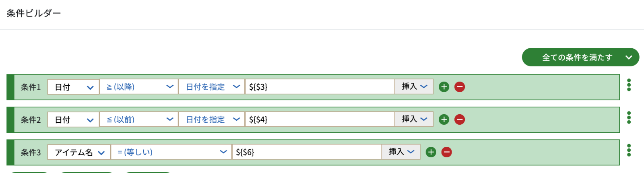
Task: Change the ≧(以降) operator dropdown
Action: pos(139,87)
